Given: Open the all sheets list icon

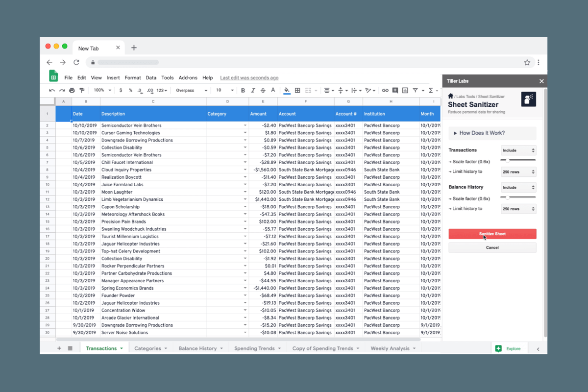Looking at the screenshot, I should [70, 348].
